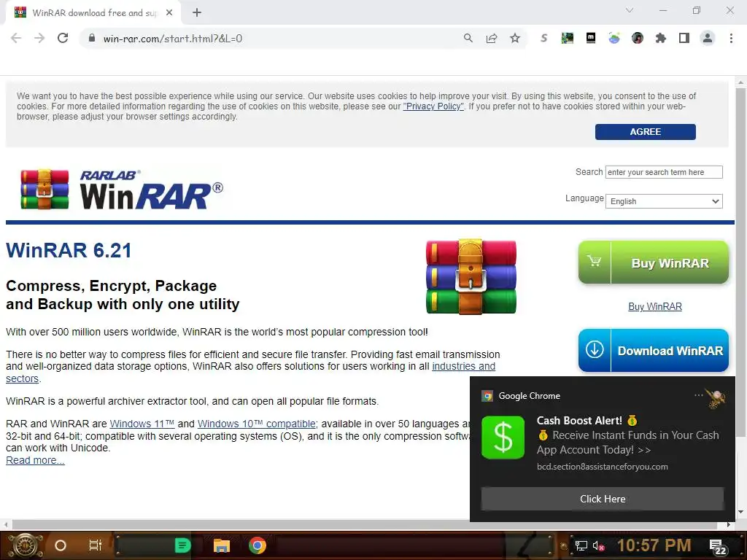747x560 pixels.
Task: Open Action Center with 22 notifications
Action: pyautogui.click(x=718, y=547)
